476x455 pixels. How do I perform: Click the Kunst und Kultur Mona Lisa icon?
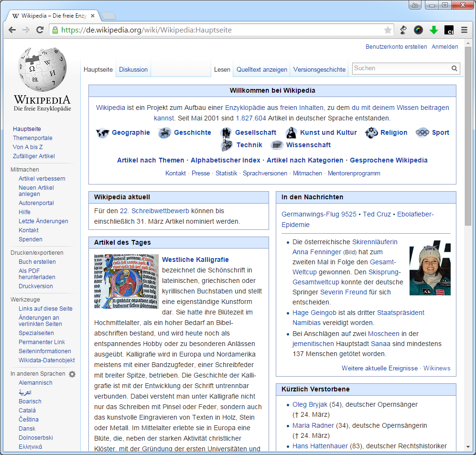coord(291,133)
